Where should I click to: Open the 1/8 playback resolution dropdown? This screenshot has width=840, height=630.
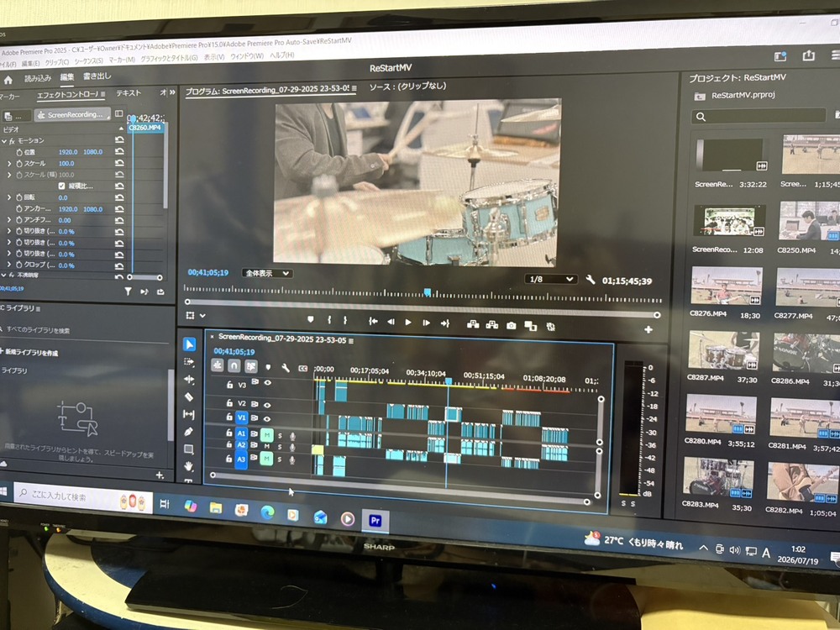click(551, 279)
